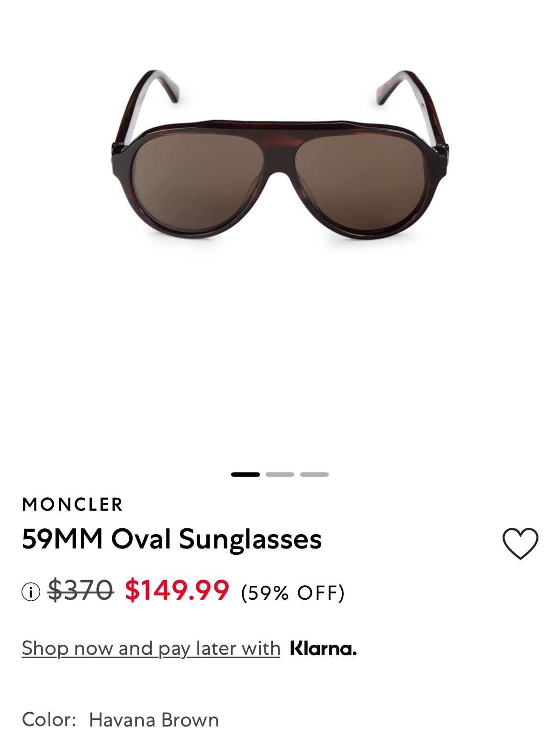Jump to the third product image indicator

click(314, 474)
